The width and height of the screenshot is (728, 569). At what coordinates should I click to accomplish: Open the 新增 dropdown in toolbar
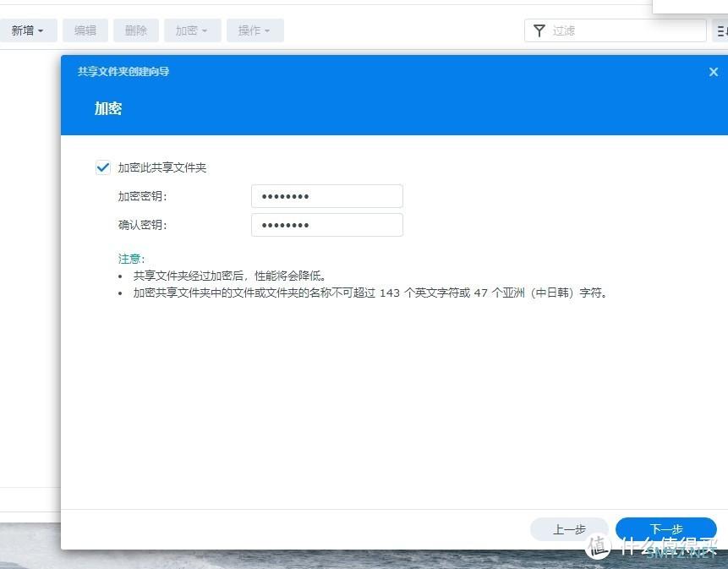pos(27,30)
